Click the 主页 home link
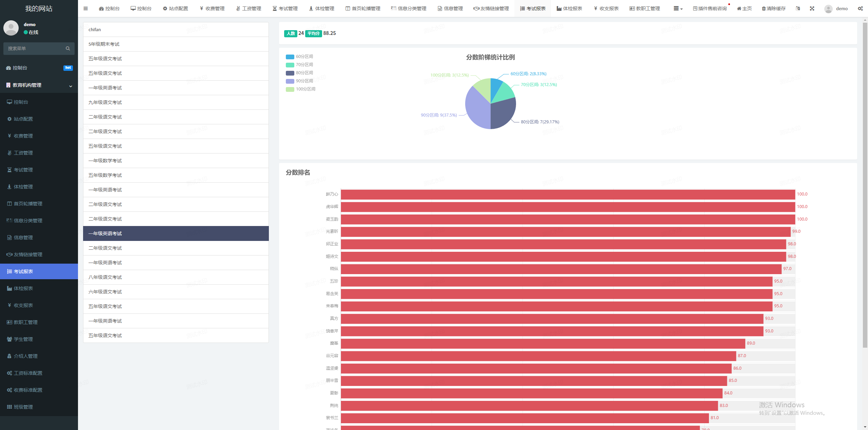The height and width of the screenshot is (430, 868). click(744, 8)
